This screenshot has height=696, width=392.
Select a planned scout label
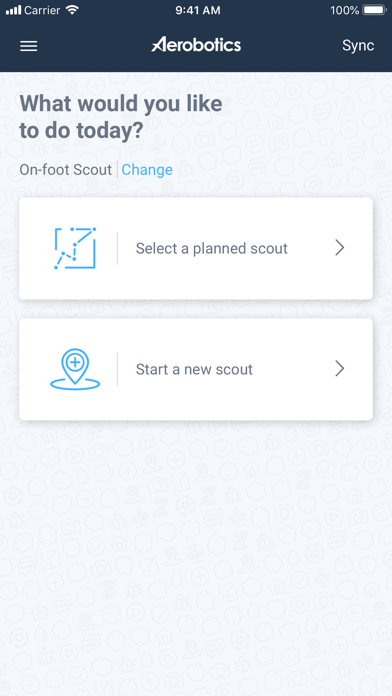click(212, 248)
